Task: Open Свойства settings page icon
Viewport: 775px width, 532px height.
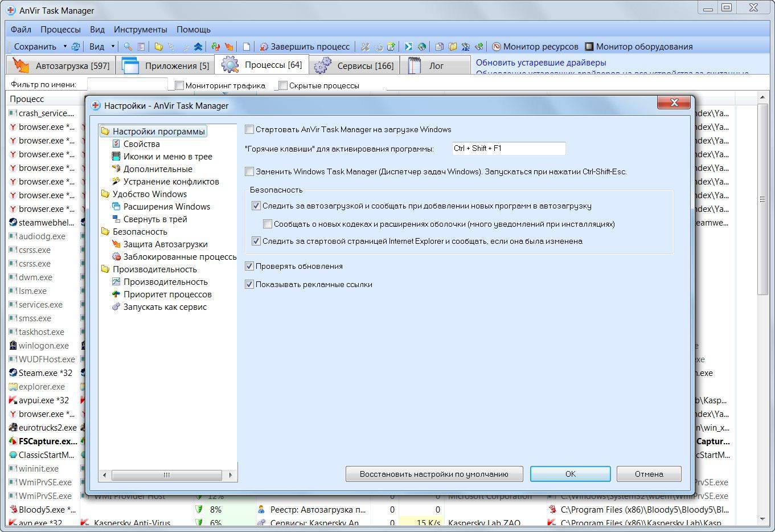Action: (x=116, y=144)
